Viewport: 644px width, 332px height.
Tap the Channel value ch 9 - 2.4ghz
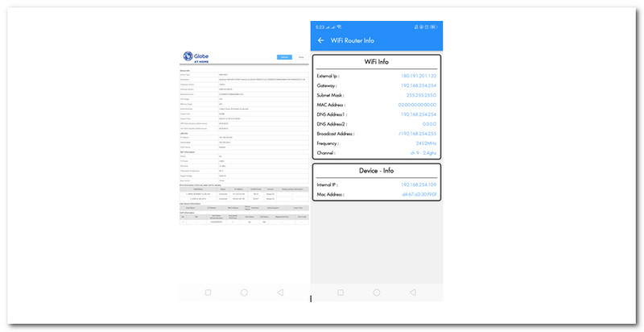(x=423, y=153)
